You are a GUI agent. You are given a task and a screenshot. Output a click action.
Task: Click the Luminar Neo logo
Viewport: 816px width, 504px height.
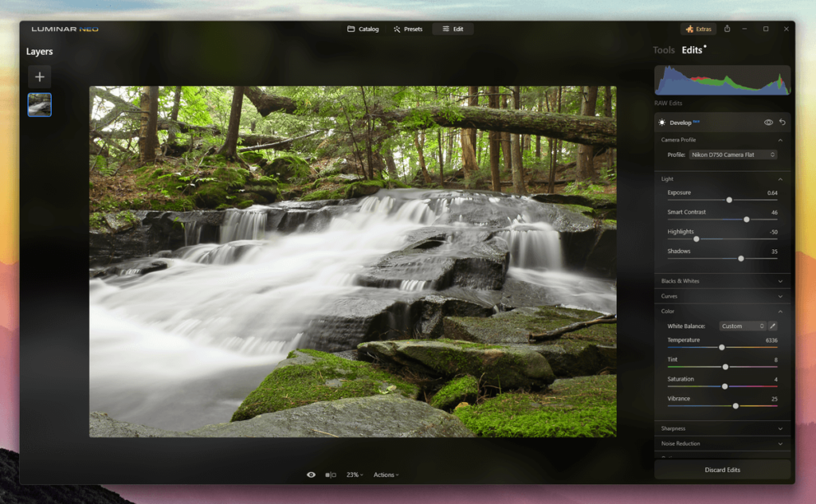point(65,29)
